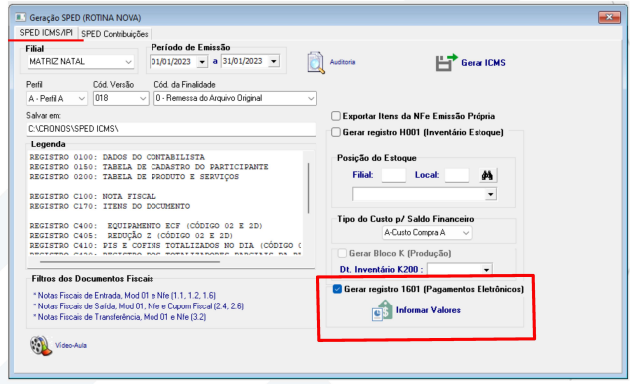Click the Salvar em path field
Screen dimensions: 642x384
pyautogui.click(x=171, y=129)
